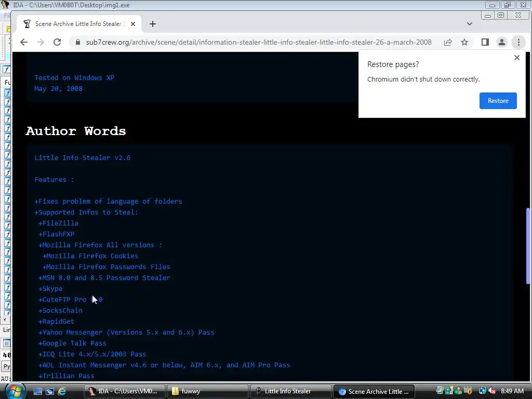Switch to Little Info Stealer taskbar window
Screen dimensions: 532x399
click(291, 391)
